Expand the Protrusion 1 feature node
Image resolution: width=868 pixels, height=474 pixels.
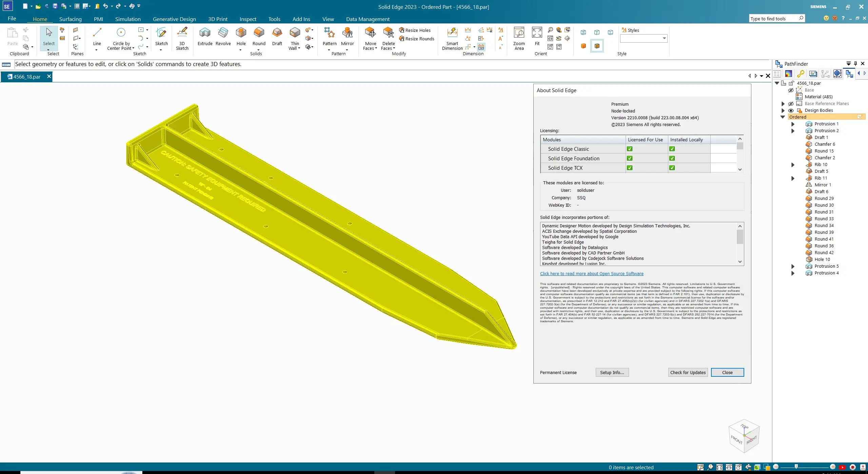[793, 124]
